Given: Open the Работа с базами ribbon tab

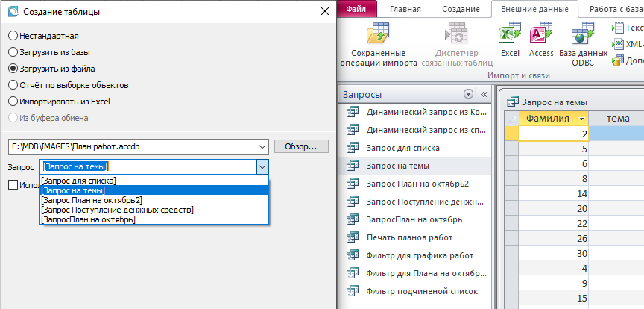Looking at the screenshot, I should coord(616,9).
